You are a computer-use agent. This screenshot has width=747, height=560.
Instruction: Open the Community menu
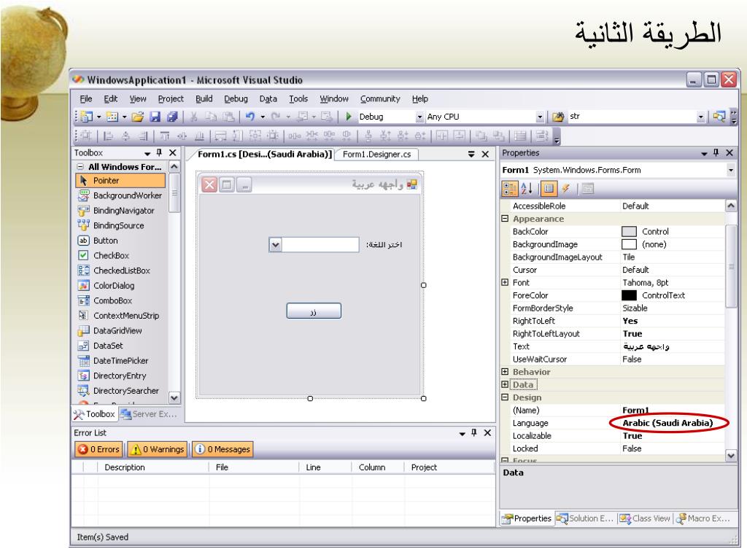click(380, 98)
